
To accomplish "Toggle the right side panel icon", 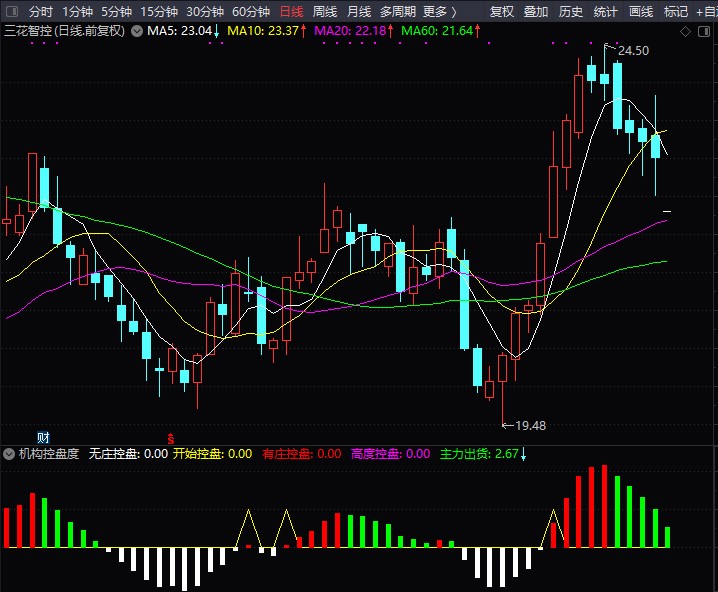I will 704,32.
